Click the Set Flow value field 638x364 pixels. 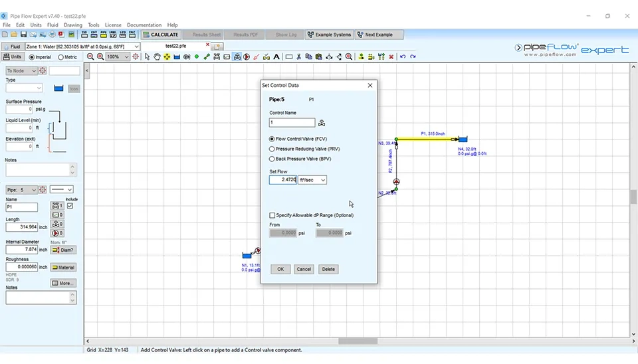click(x=283, y=180)
